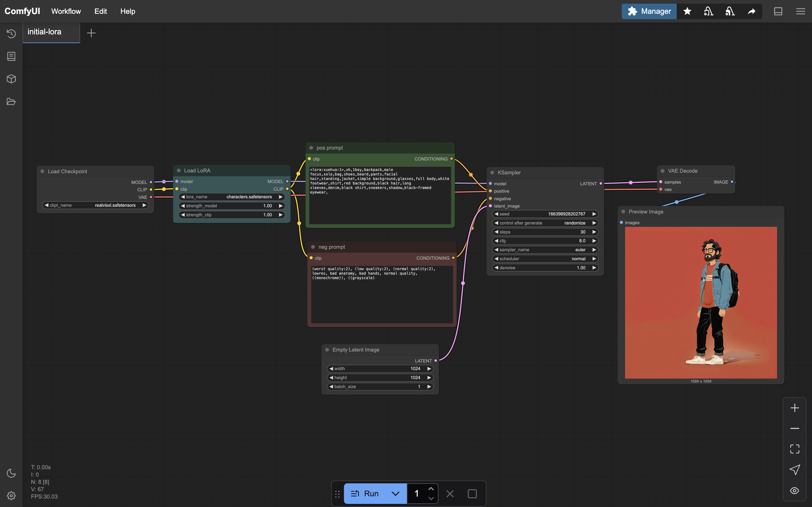The image size is (812, 507).
Task: Open the settings gear icon
Action: [11, 496]
